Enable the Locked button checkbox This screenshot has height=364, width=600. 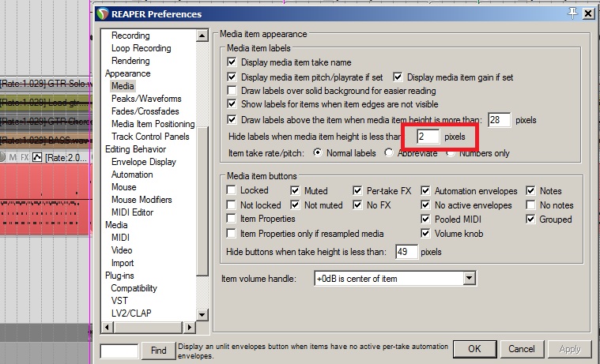(x=231, y=190)
